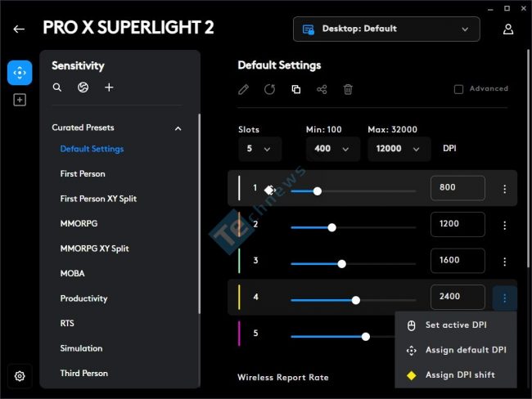Select the Productivity preset
This screenshot has width=532, height=399.
click(x=83, y=298)
